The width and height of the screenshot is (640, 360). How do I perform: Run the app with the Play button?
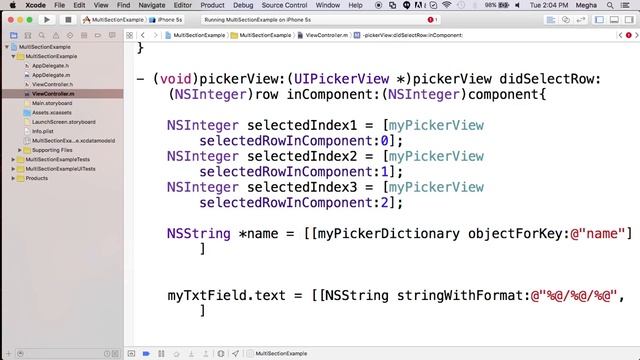coord(47,20)
